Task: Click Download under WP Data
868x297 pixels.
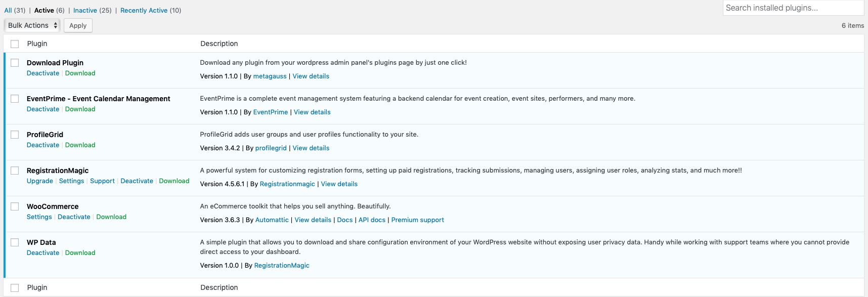Action: [80, 252]
